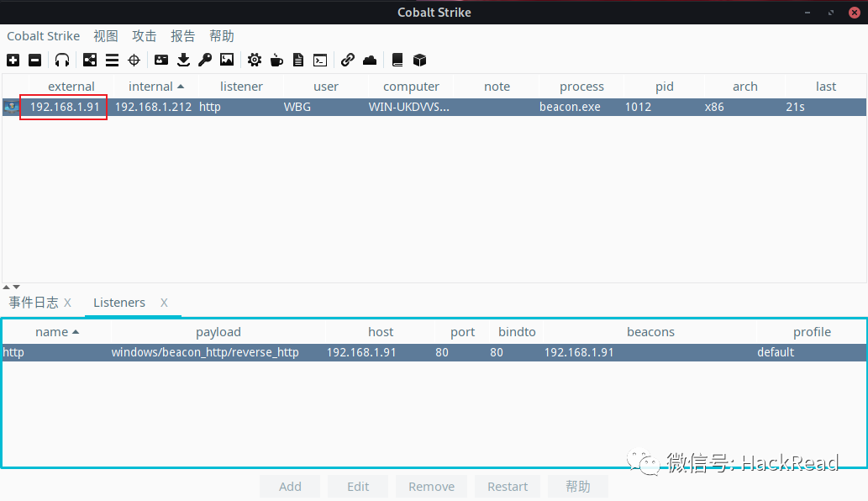Image resolution: width=868 pixels, height=501 pixels.
Task: Sort sessions by computer column
Action: (x=411, y=87)
